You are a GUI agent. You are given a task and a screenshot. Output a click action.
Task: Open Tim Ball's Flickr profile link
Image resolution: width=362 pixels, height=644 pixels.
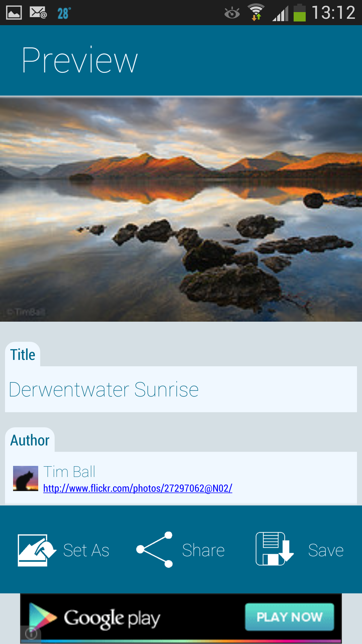pyautogui.click(x=138, y=488)
